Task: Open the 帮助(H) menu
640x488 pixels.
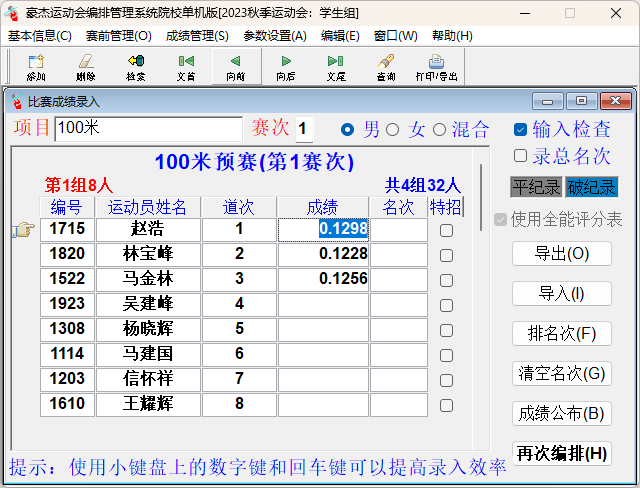Action: pos(452,36)
